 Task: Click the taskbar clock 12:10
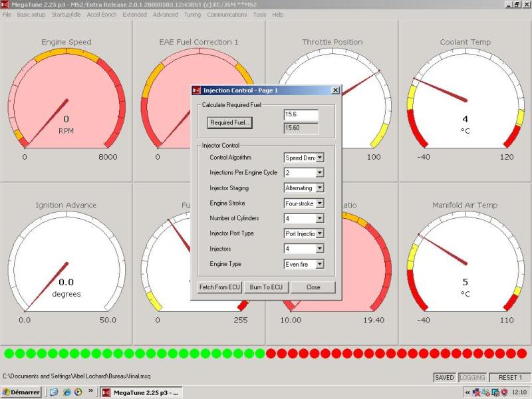[x=519, y=392]
